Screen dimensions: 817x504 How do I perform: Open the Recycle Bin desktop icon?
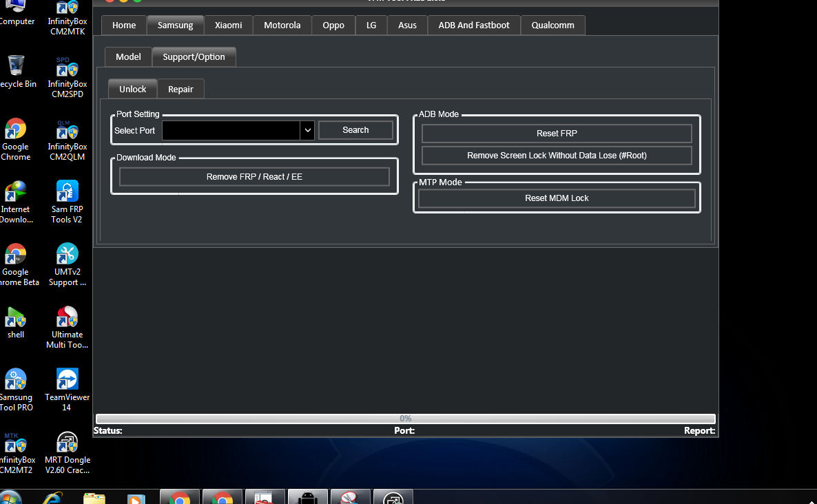(16, 72)
